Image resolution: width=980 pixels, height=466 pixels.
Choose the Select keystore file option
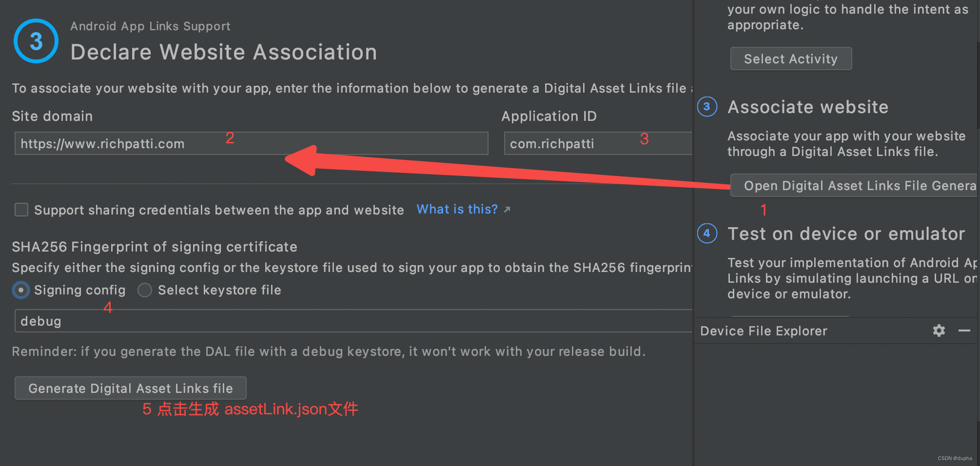click(145, 290)
